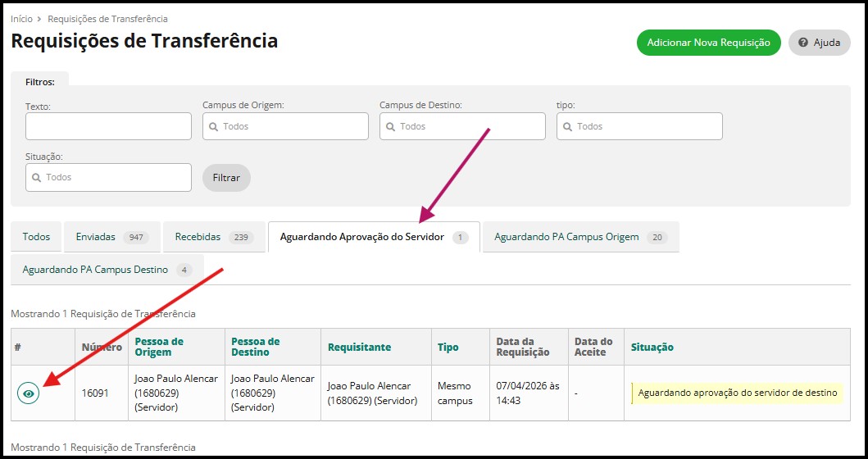Open the Campus de Destino dropdown
The width and height of the screenshot is (868, 459).
(x=462, y=126)
